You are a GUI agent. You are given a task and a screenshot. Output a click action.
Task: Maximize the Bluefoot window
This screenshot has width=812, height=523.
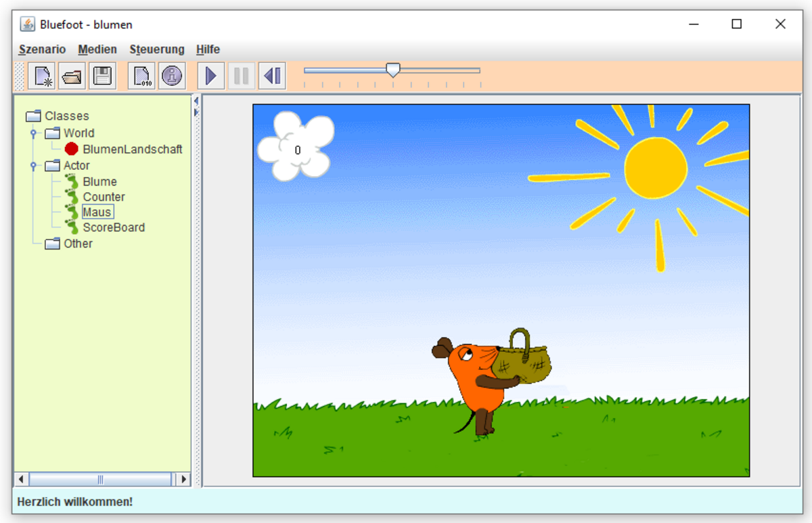click(x=737, y=24)
